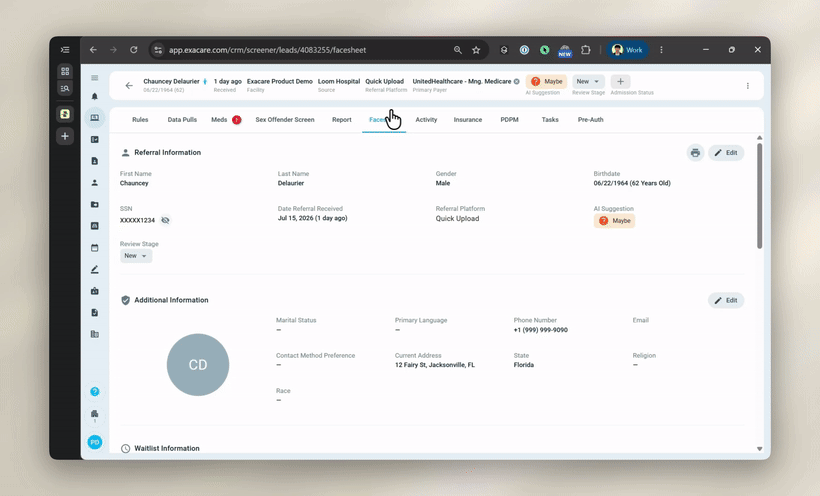Open the browser three-dot menu
The image size is (820, 496).
tap(661, 50)
